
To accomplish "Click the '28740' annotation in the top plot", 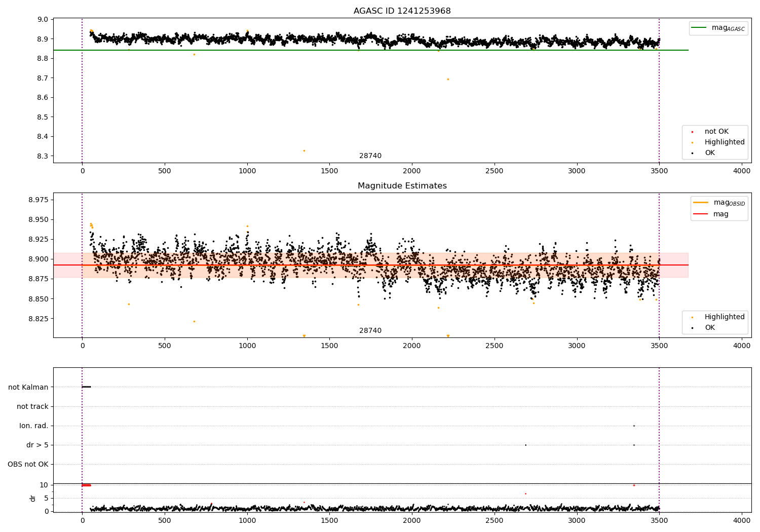I will click(x=370, y=156).
